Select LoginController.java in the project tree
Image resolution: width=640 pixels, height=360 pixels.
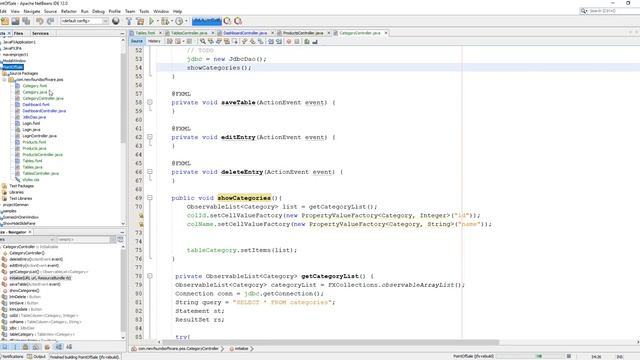click(40, 136)
